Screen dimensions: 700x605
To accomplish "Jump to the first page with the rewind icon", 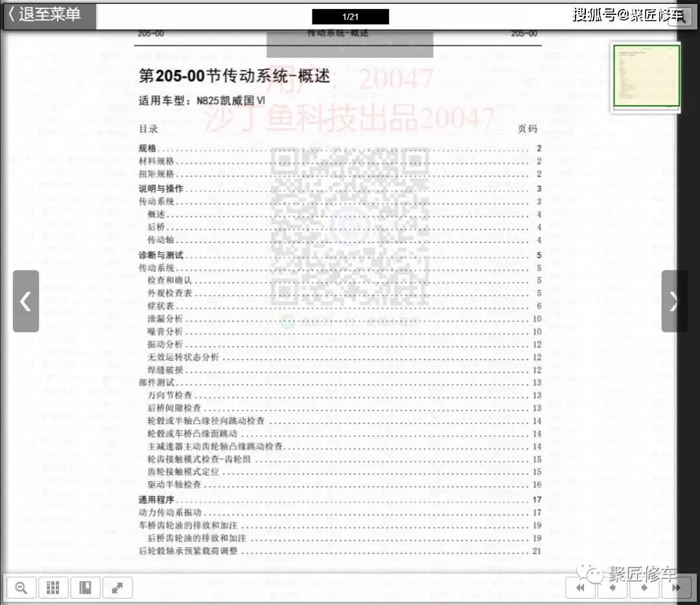I will click(x=580, y=587).
